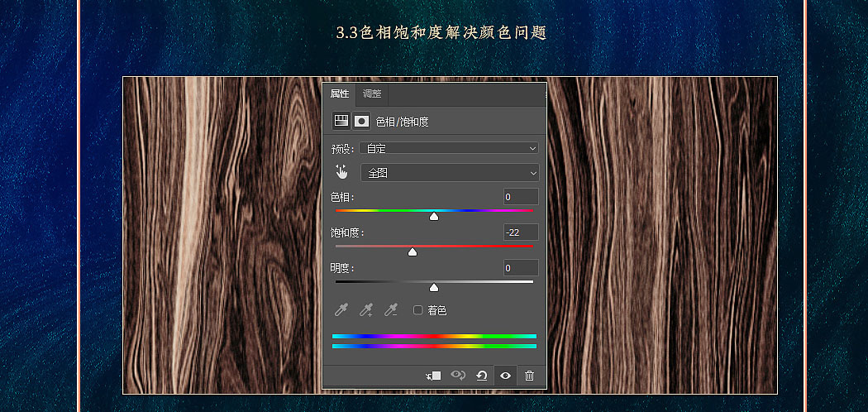The image size is (868, 412).
Task: Click the 色相 hue slider handle
Action: pos(434,217)
